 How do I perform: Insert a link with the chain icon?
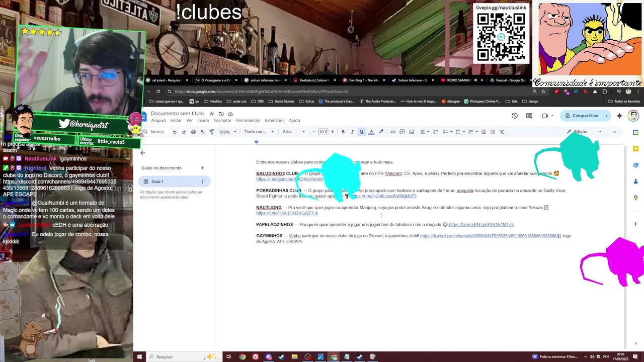click(x=393, y=132)
